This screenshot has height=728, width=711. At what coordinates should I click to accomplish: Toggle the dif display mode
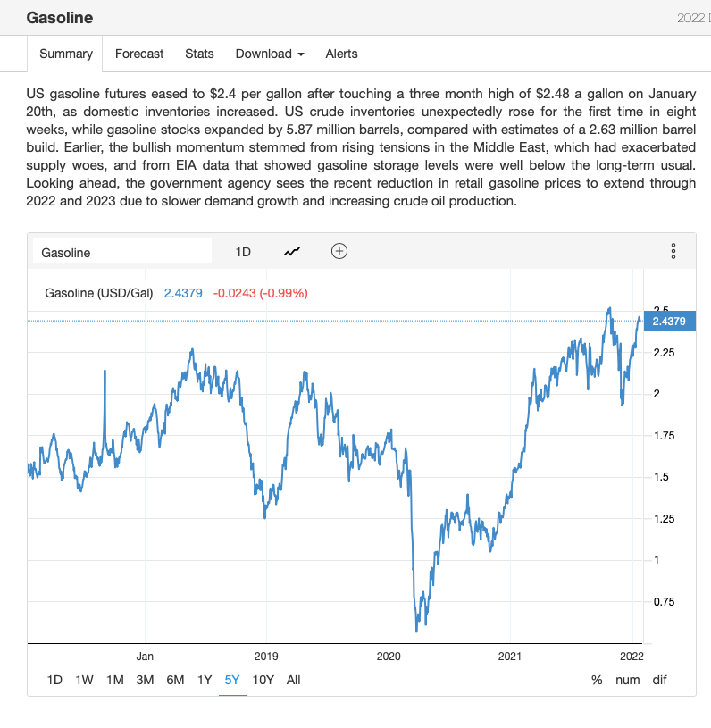tap(659, 680)
